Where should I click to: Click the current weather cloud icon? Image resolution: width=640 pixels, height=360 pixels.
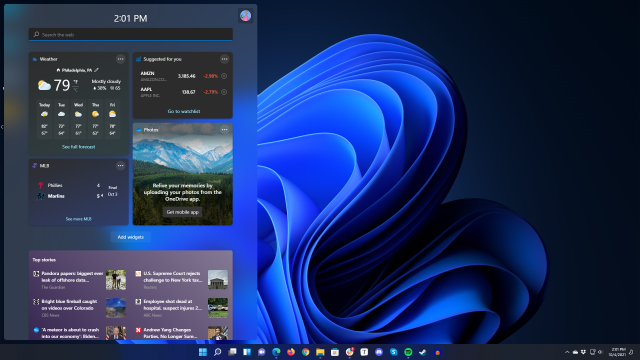tap(44, 85)
